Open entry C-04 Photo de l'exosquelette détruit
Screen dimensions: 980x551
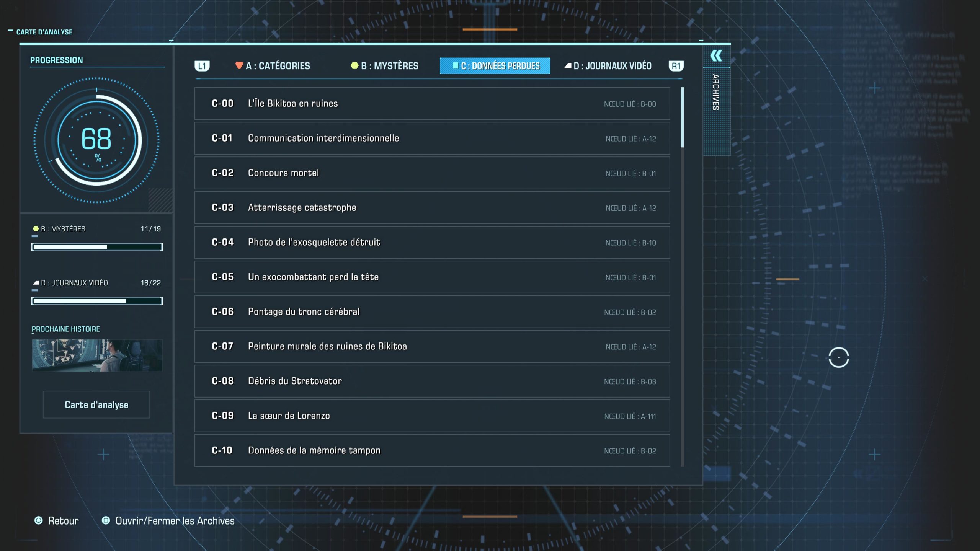432,242
